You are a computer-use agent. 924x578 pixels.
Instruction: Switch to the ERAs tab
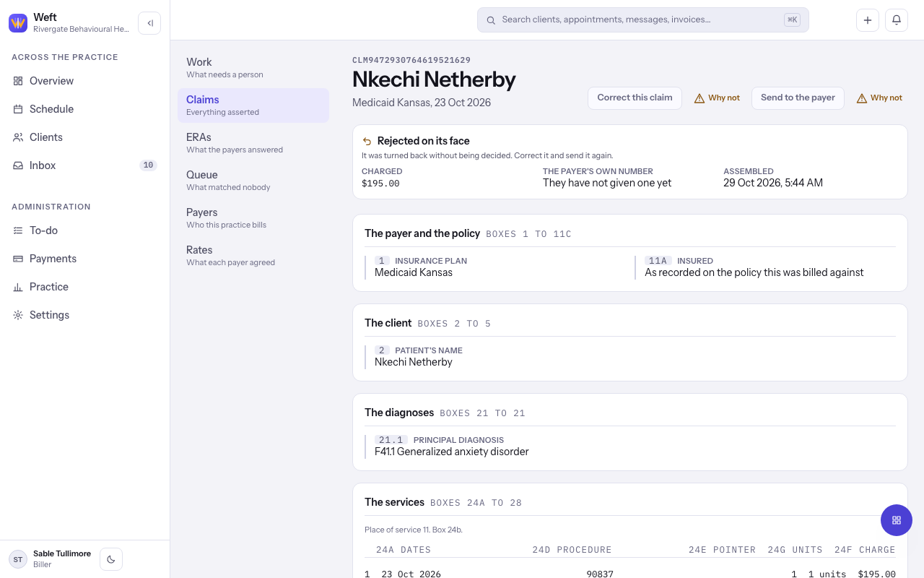[x=253, y=143]
